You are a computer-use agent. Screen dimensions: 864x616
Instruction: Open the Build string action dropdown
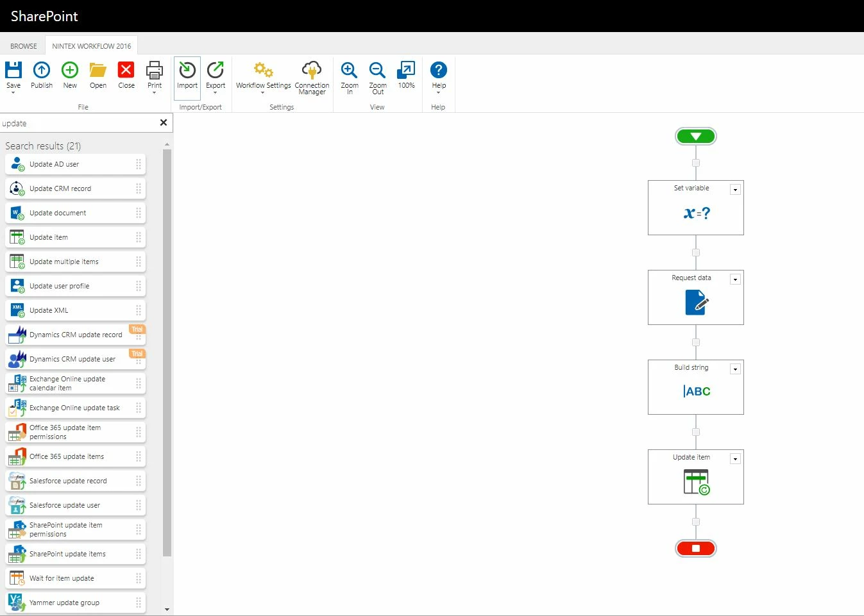736,369
